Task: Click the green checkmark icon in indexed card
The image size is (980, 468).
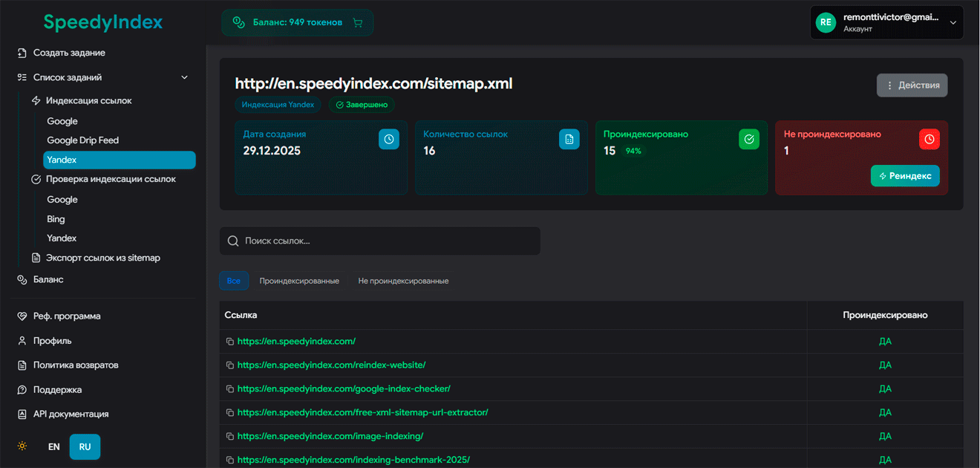Action: 749,139
